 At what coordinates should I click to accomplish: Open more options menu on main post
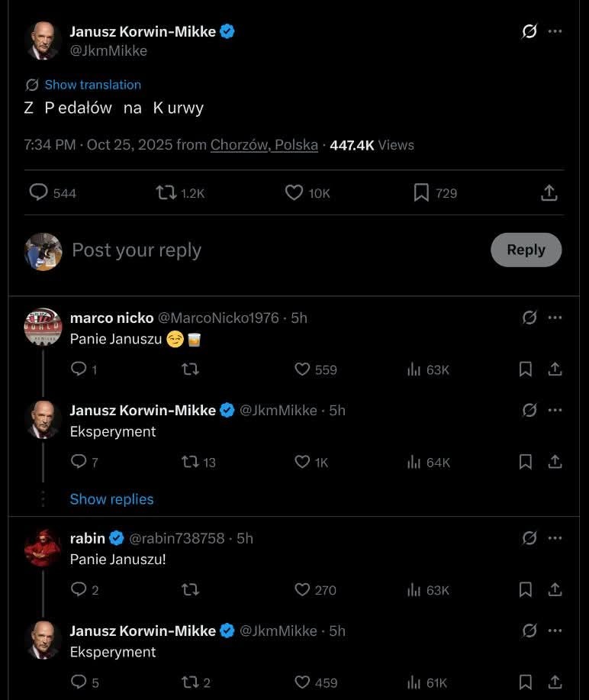click(x=555, y=31)
